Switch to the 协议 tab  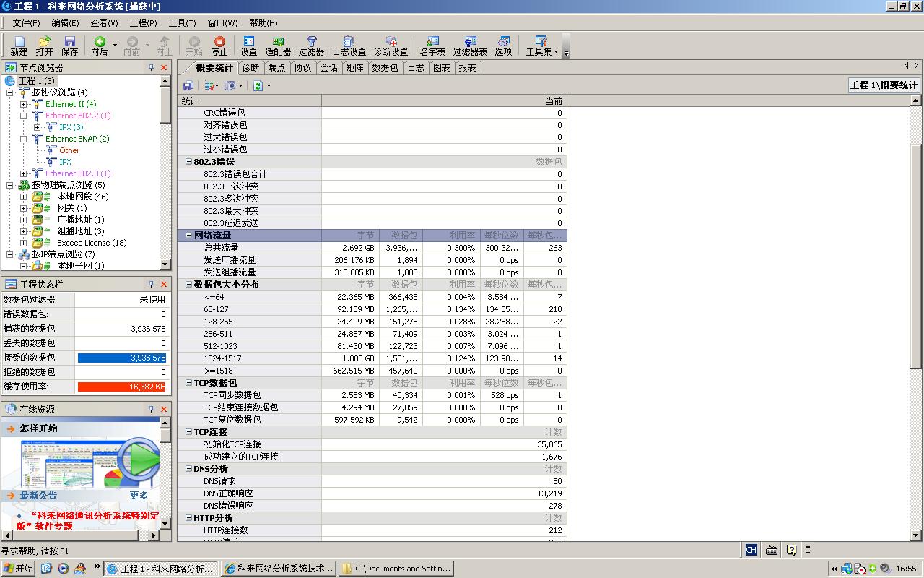(302, 67)
